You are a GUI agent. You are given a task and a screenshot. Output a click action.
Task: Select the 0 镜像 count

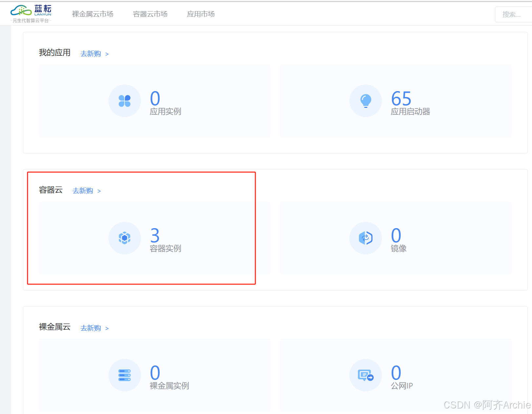[396, 235]
